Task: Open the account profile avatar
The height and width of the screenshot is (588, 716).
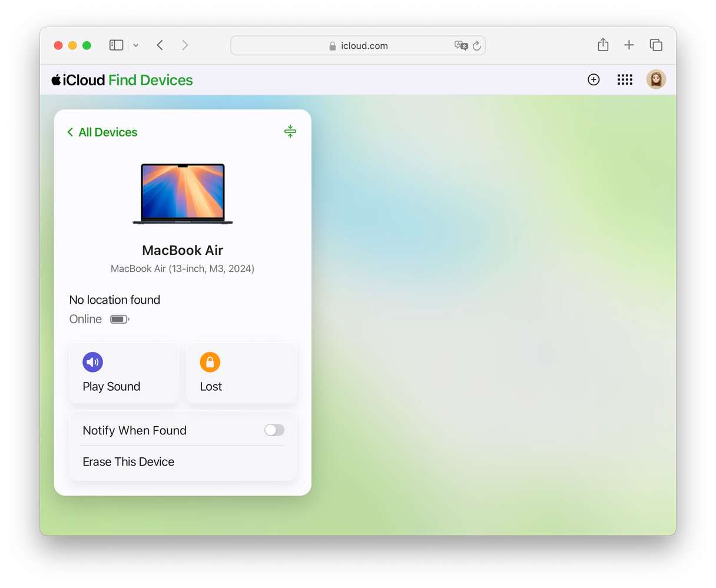Action: 656,79
